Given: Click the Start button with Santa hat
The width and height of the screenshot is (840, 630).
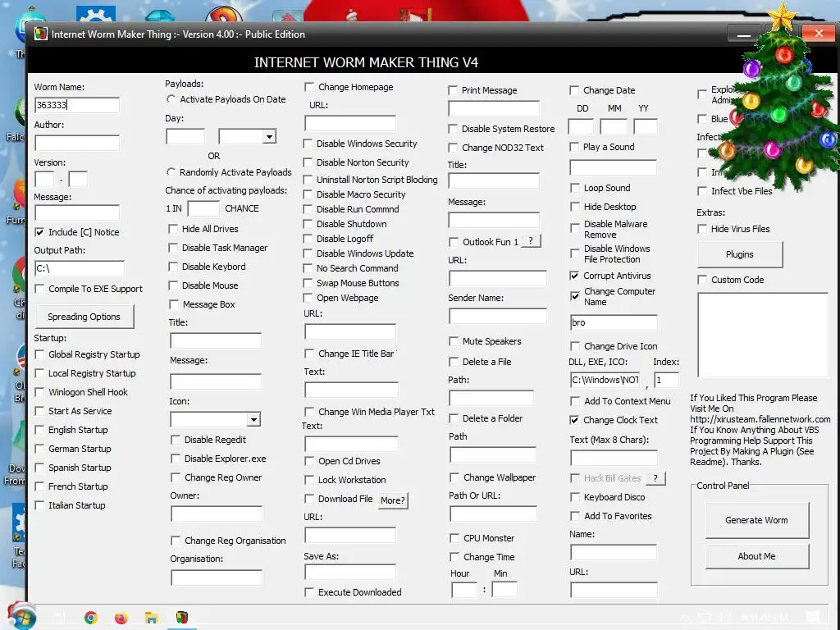Looking at the screenshot, I should coord(21,616).
